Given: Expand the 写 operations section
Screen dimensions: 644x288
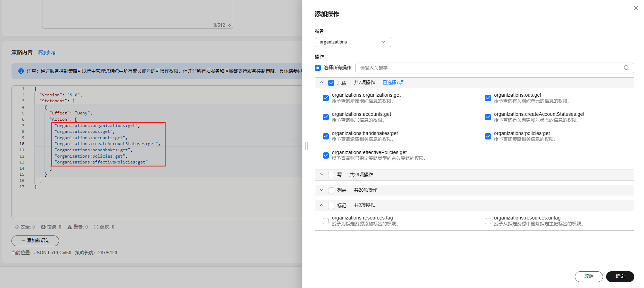Looking at the screenshot, I should 322,175.
